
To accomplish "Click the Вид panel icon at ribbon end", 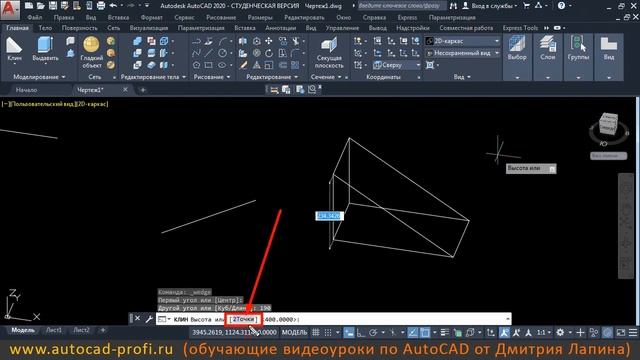I will [x=609, y=45].
